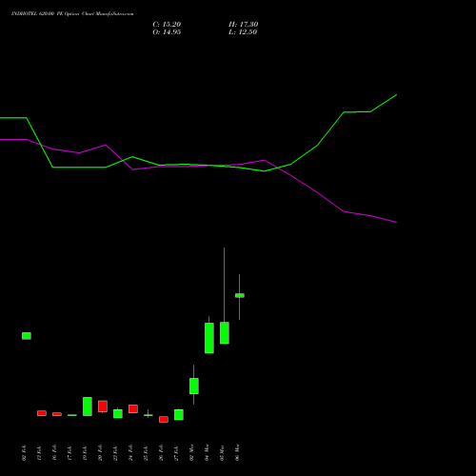Click the 16 Feb date label
Screen dimensions: 476x476
click(x=54, y=453)
